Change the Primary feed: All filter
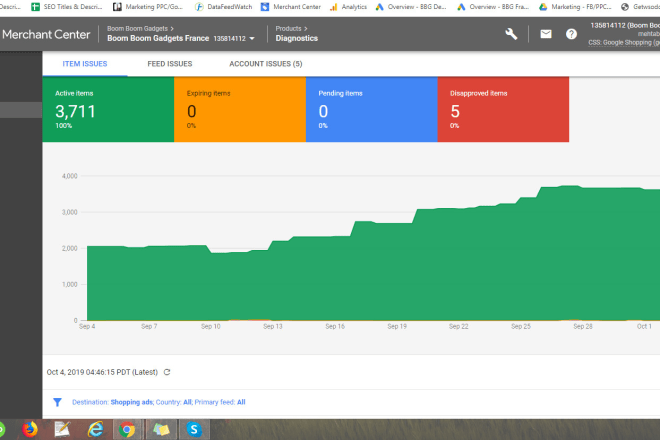660x440 pixels. point(241,402)
